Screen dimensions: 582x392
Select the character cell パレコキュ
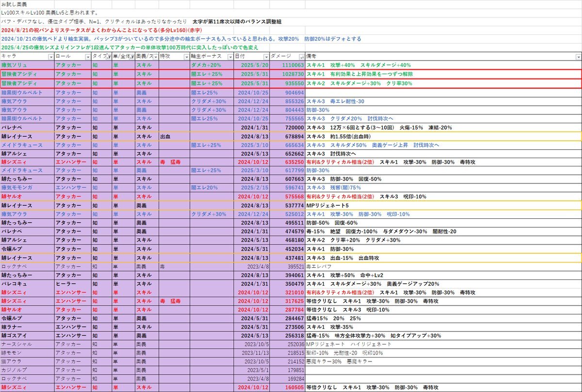pos(27,284)
